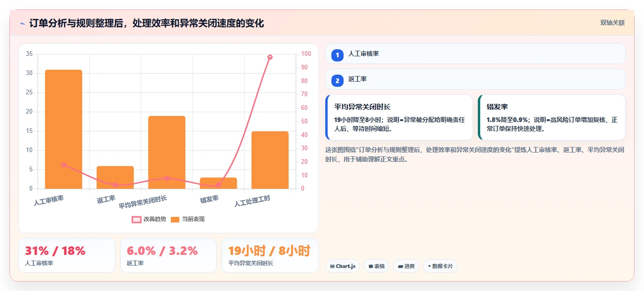The image size is (644, 291).
Task: Click the 平均异常关闭时长 orange bar
Action: point(167,153)
